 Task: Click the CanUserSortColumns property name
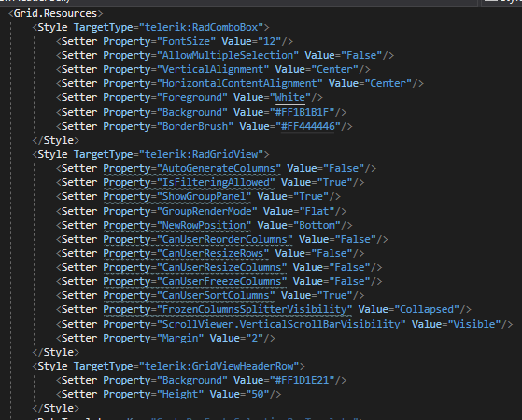point(216,295)
